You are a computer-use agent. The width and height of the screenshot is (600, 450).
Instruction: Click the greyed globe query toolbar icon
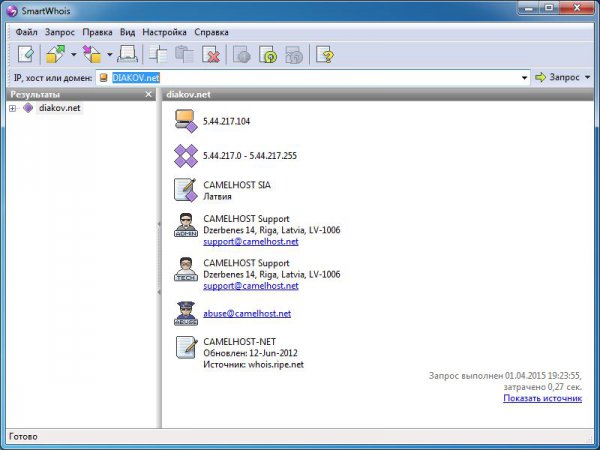[x=241, y=54]
